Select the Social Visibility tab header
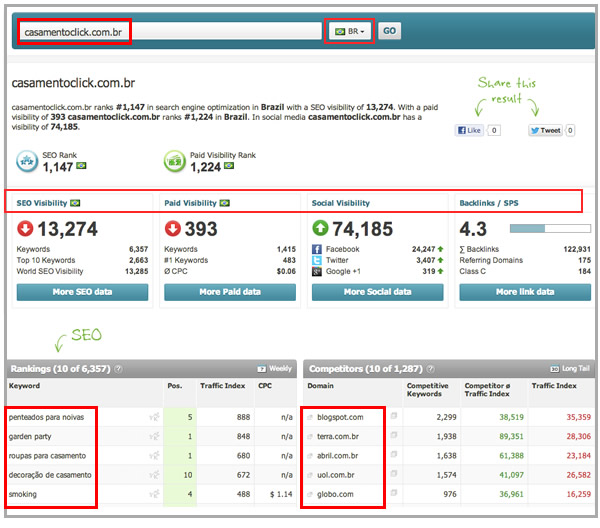600x528 pixels. pyautogui.click(x=341, y=203)
